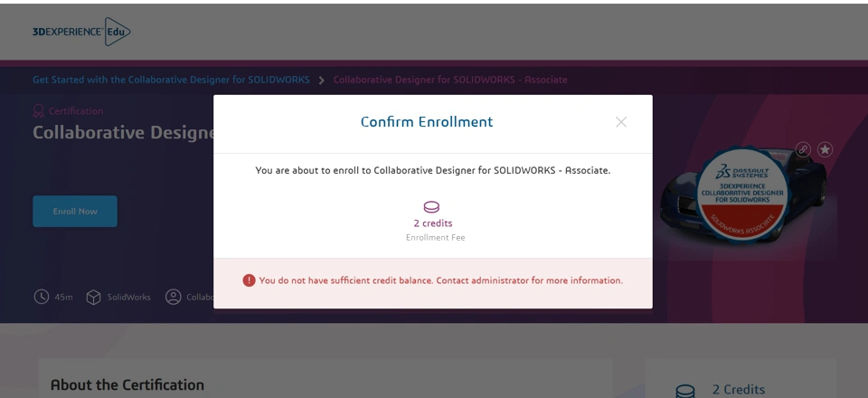Close the Confirm Enrollment dialog
868x398 pixels.
click(621, 122)
